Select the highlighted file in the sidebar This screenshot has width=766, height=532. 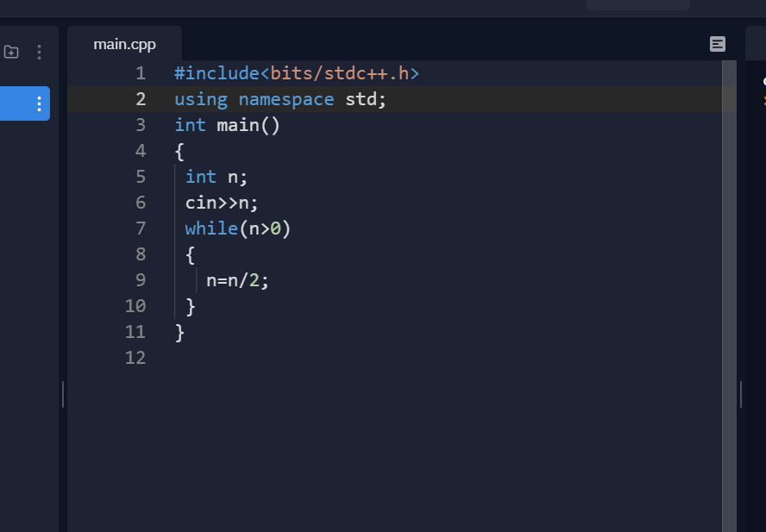(x=17, y=104)
